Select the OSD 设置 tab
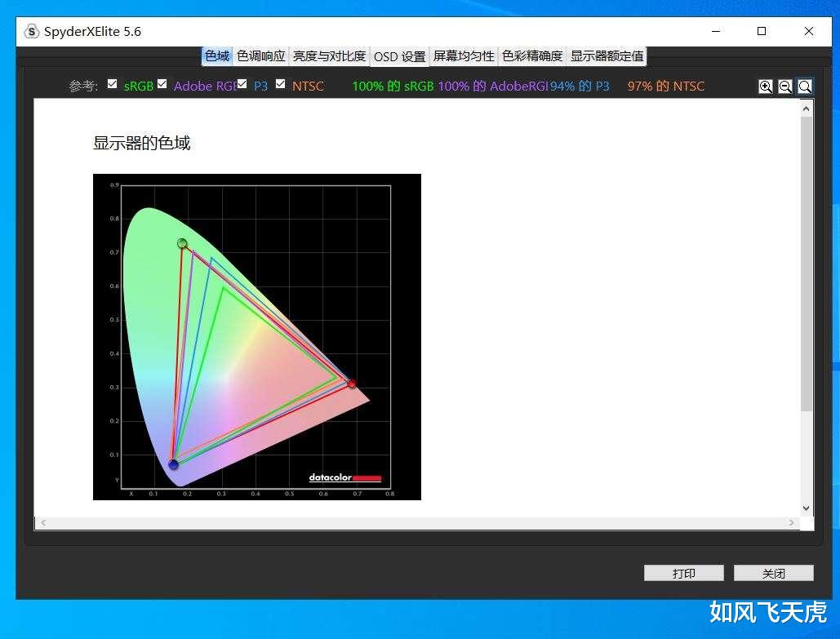The image size is (840, 639). (399, 56)
